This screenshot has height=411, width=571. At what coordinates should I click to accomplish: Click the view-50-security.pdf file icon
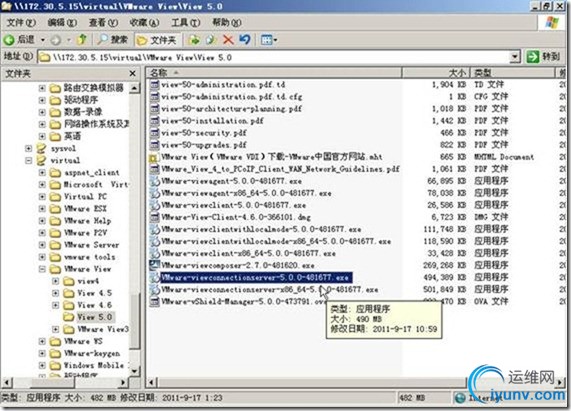point(155,133)
